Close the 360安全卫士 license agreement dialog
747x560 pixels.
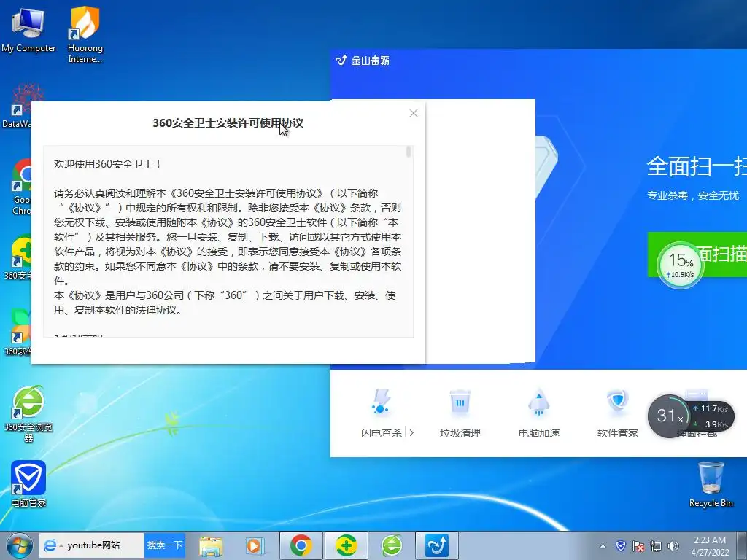(414, 113)
